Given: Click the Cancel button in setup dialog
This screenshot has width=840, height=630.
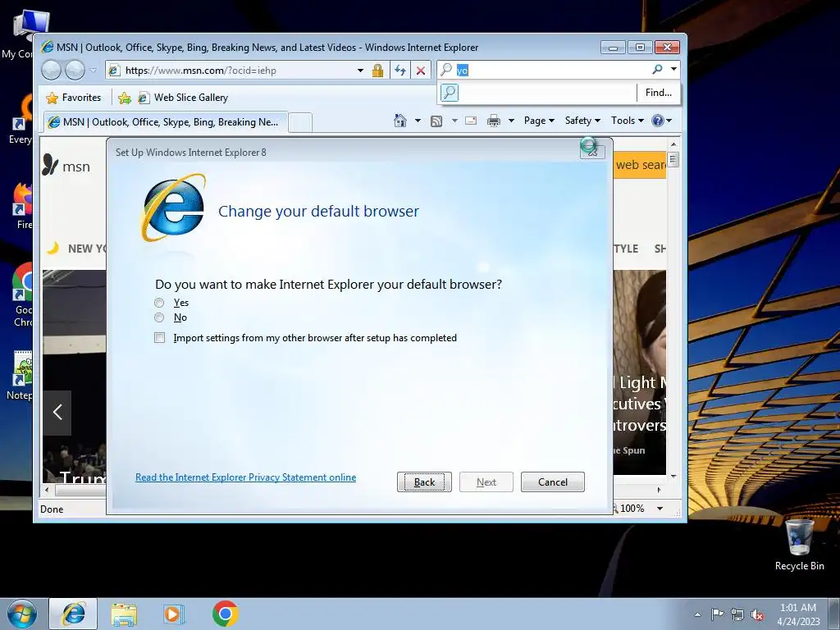Looking at the screenshot, I should point(552,482).
